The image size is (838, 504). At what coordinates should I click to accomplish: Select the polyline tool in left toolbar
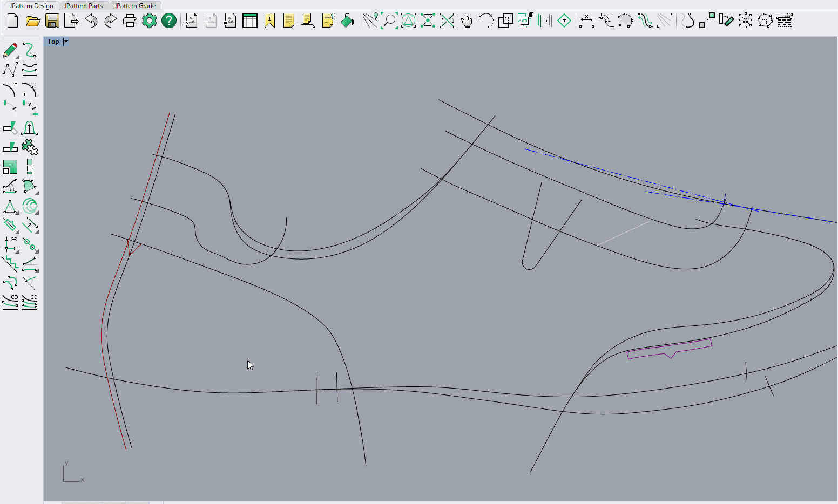[10, 70]
